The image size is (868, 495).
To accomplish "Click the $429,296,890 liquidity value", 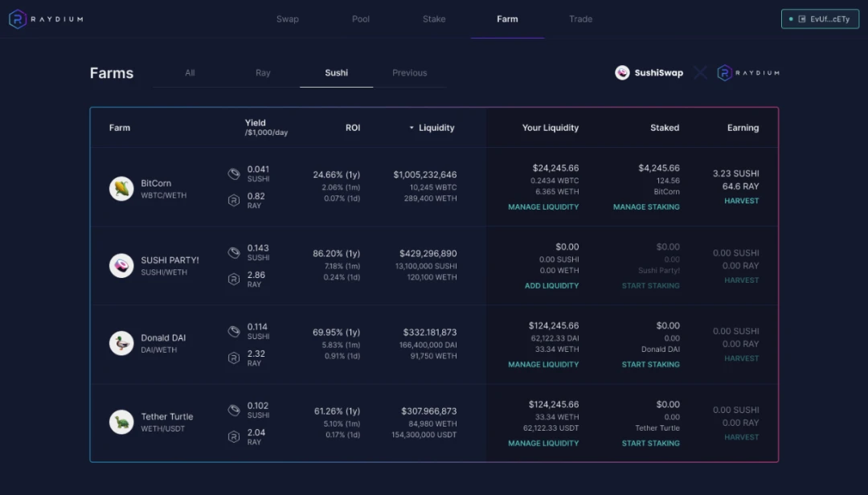I will (x=428, y=254).
